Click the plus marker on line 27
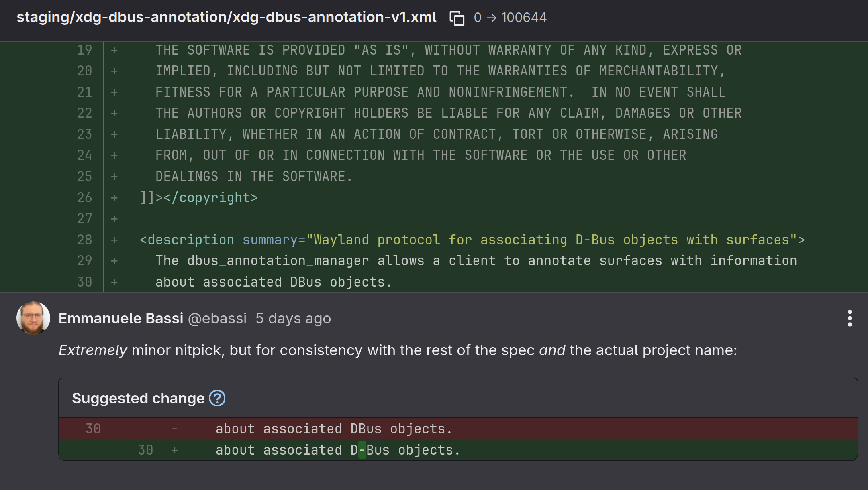Viewport: 868px width, 490px height. [114, 219]
